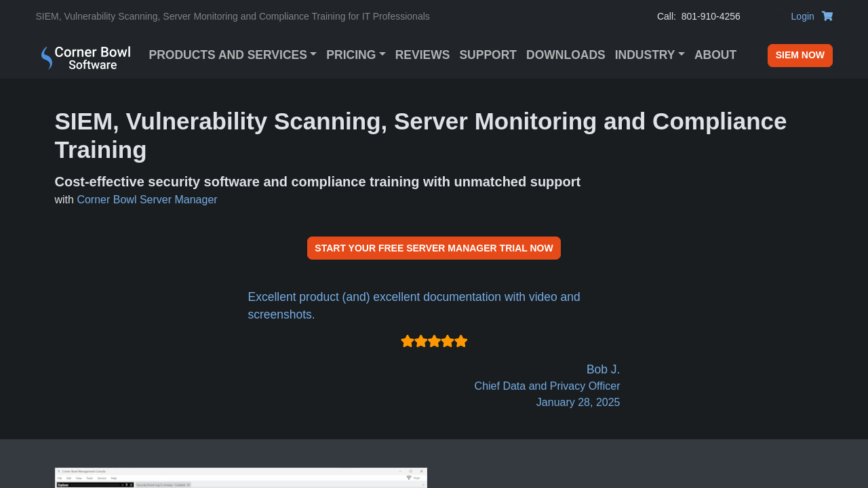This screenshot has width=868, height=488.
Task: Click the Chief Data and Privacy Officer title
Action: point(547,386)
